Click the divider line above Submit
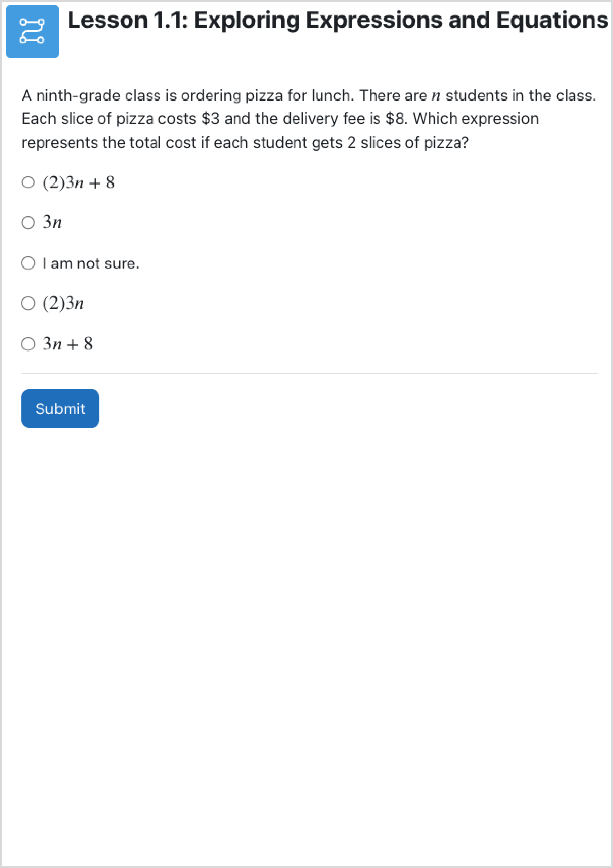 point(309,373)
